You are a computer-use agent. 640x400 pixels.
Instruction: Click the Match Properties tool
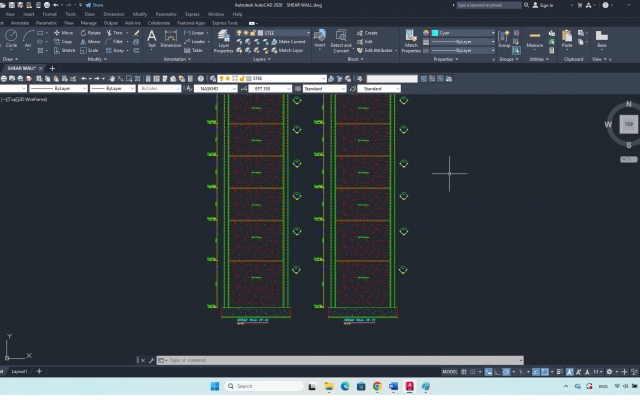(x=411, y=40)
